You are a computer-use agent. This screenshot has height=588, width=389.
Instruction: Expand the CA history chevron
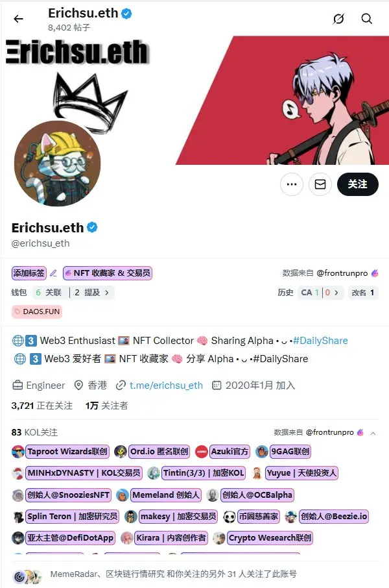point(336,293)
